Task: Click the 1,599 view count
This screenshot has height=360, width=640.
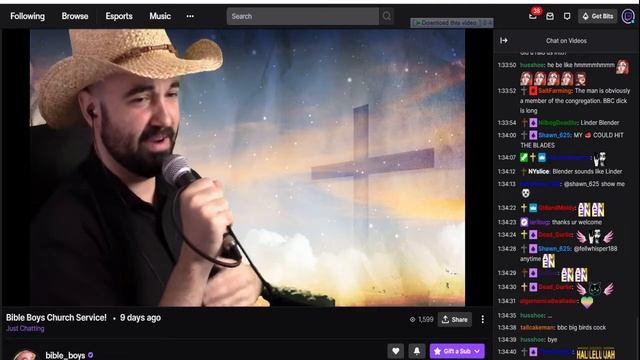Action: point(422,320)
